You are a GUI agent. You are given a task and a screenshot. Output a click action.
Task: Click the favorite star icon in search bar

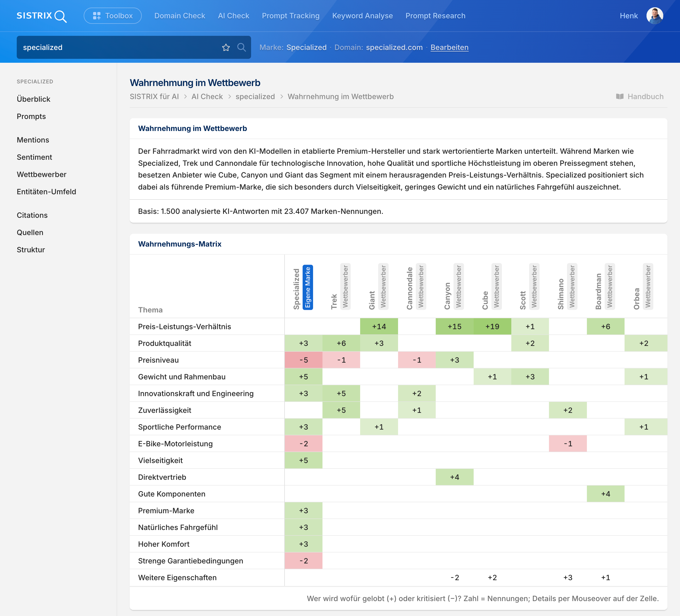(226, 47)
